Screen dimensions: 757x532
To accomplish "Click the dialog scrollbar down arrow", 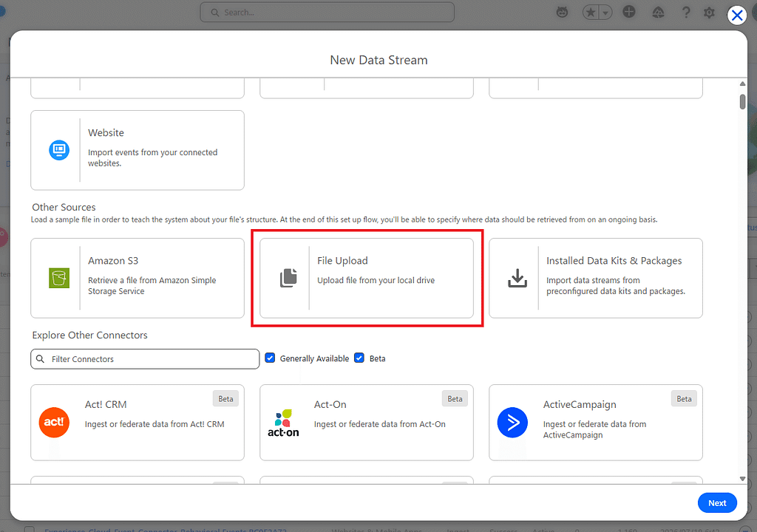I will [x=742, y=479].
